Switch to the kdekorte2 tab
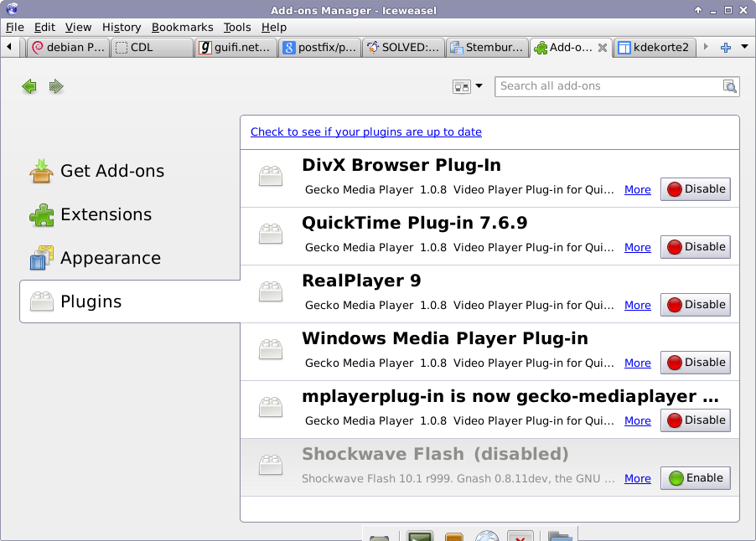This screenshot has height=541, width=756. pos(655,47)
